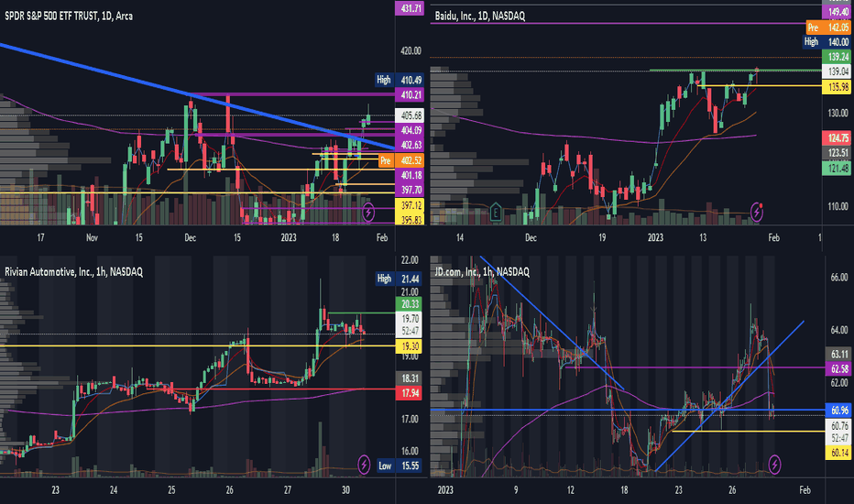Click the 30 date on Rivian time axis

click(345, 490)
